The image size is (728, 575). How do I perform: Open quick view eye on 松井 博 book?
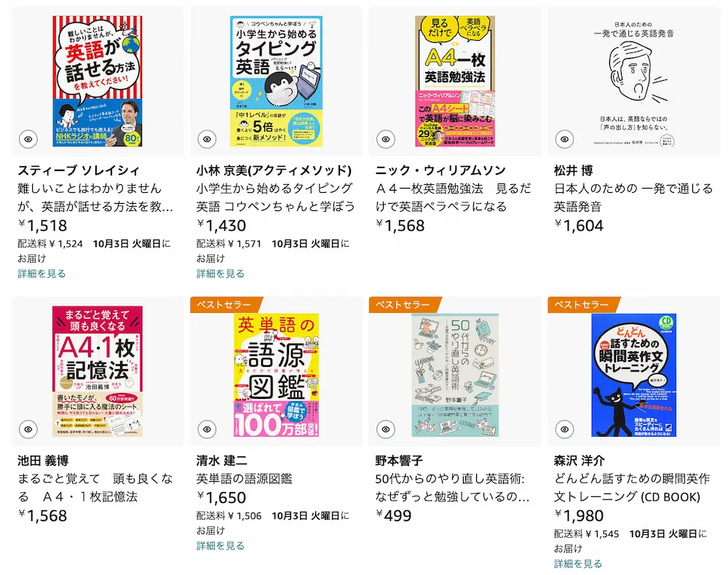coord(565,139)
